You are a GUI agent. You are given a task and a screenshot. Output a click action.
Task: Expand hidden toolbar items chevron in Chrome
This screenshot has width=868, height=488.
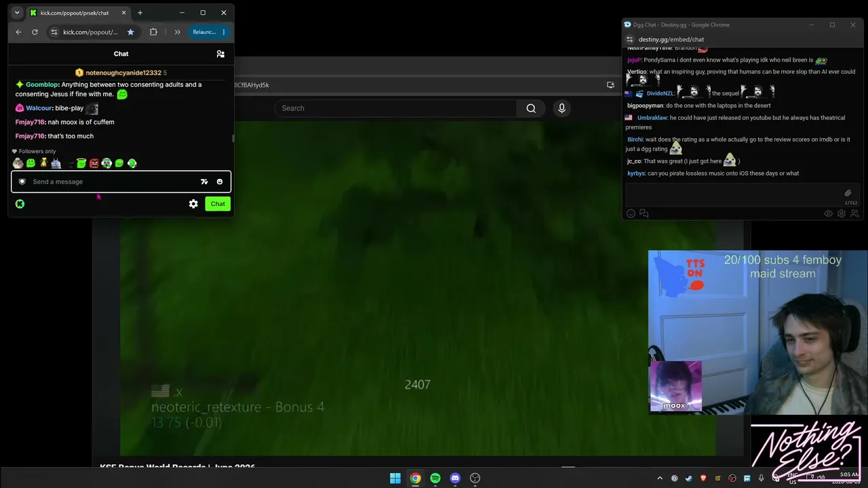[177, 32]
